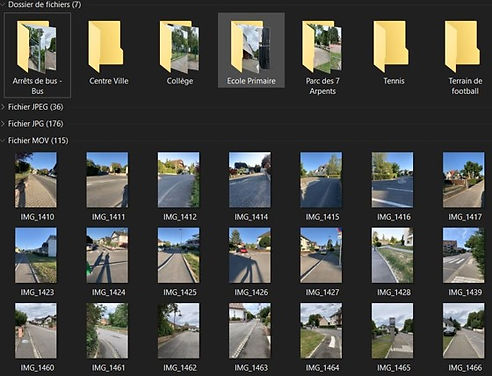
Task: Select the IMG_1415 video thumbnail
Action: coord(321,180)
